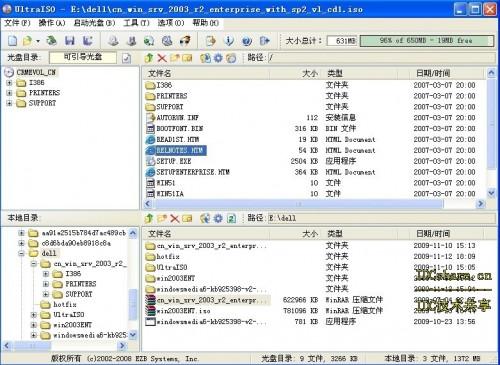500x365 pixels.
Task: Expand SUPPORT folder in disc tree
Action: (x=9, y=103)
